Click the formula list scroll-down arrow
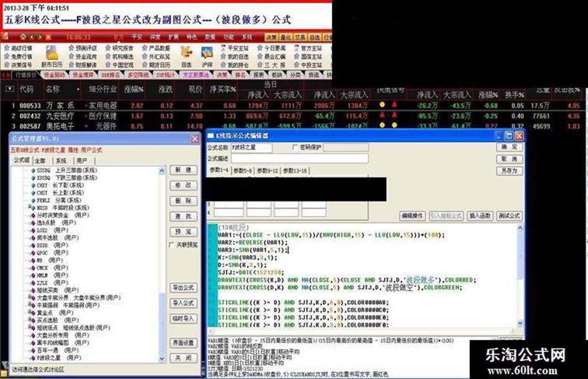 click(x=162, y=358)
